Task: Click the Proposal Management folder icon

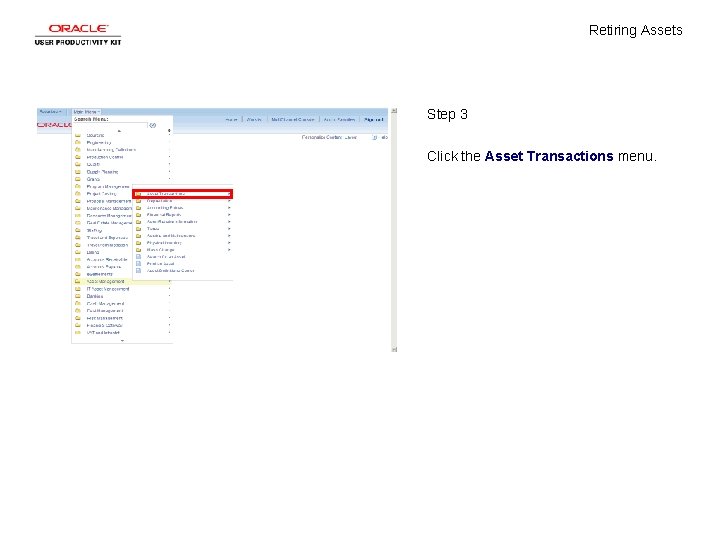Action: tap(78, 201)
